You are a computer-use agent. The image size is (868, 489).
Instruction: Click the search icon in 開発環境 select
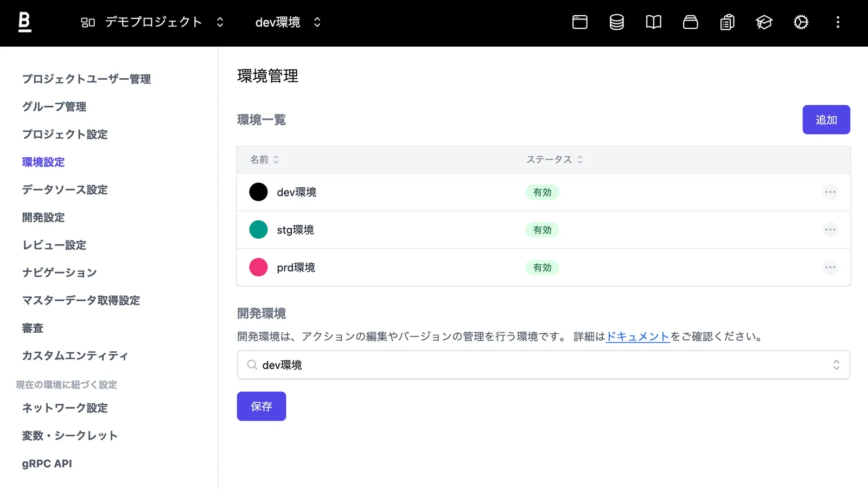point(252,365)
